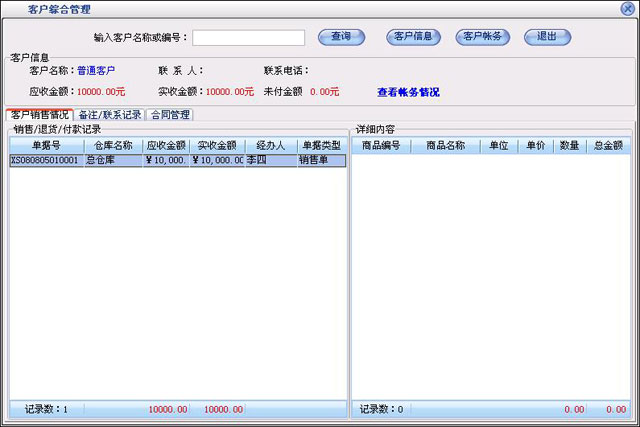
Task: Click the 总金额 column header
Action: coord(608,146)
